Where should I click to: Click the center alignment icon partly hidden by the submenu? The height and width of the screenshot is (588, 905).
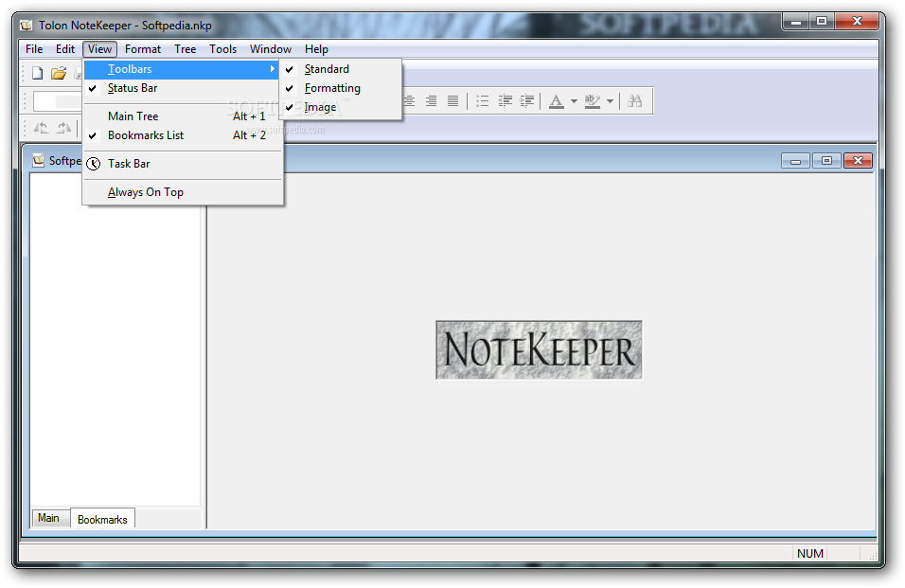click(409, 101)
